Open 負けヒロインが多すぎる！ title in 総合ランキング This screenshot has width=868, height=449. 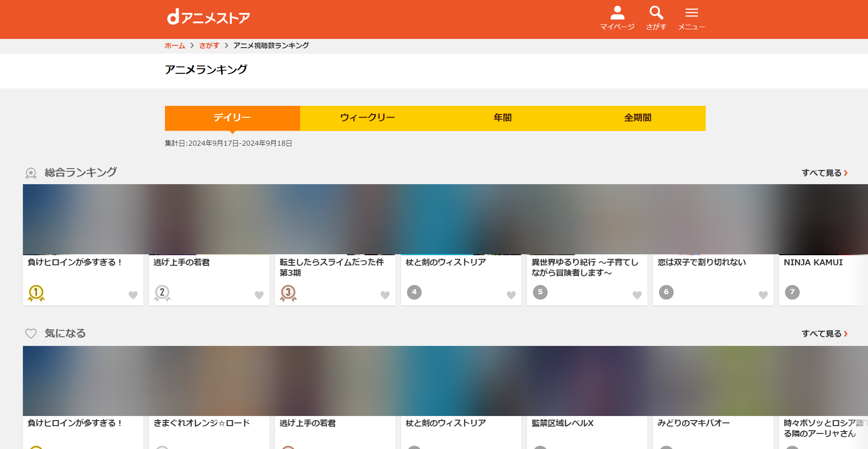point(75,262)
